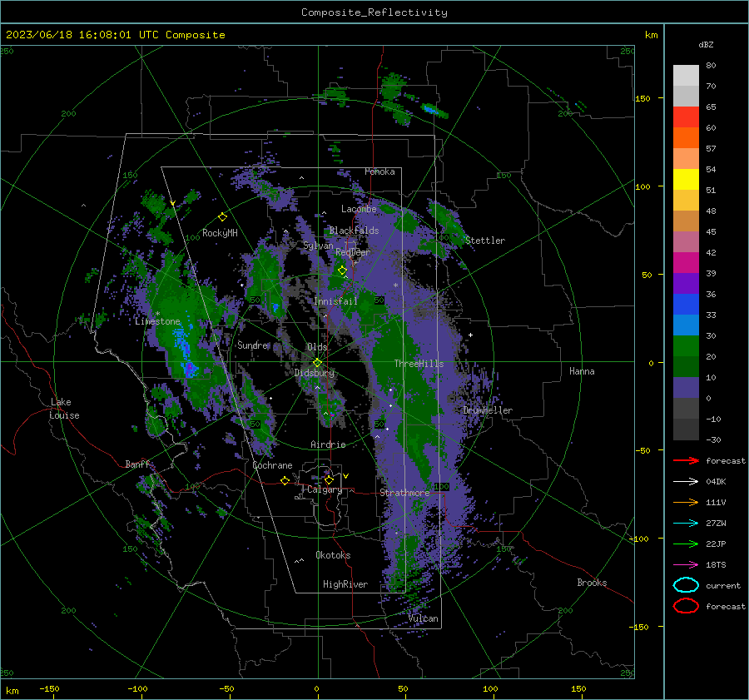Click the cyan current ellipse legend icon
The image size is (749, 700).
pos(686,585)
